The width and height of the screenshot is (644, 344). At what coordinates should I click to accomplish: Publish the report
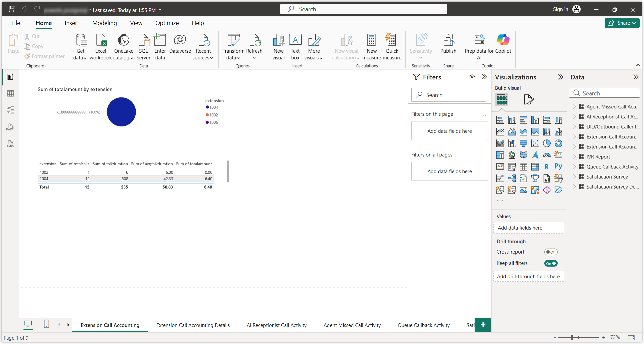[448, 43]
